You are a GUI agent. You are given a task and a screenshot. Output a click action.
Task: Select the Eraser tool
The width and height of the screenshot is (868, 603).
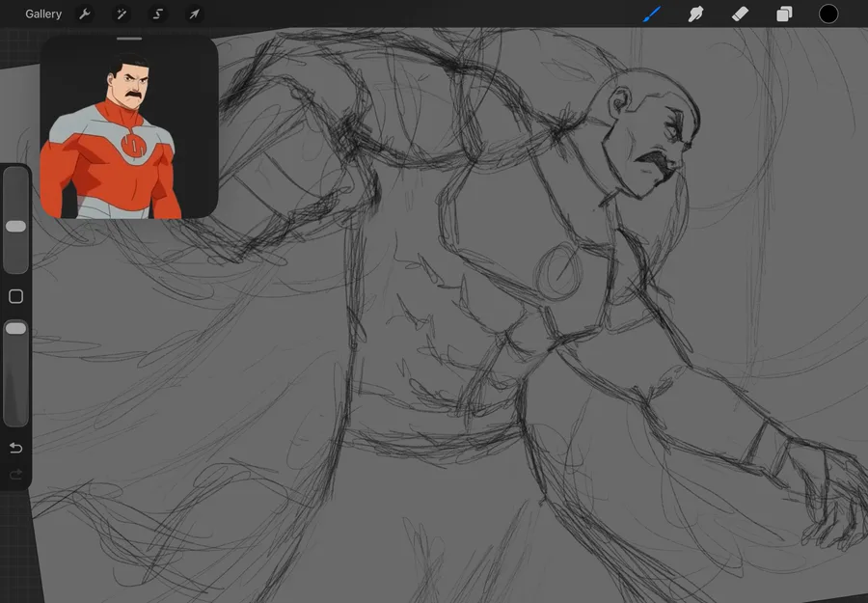pos(740,14)
